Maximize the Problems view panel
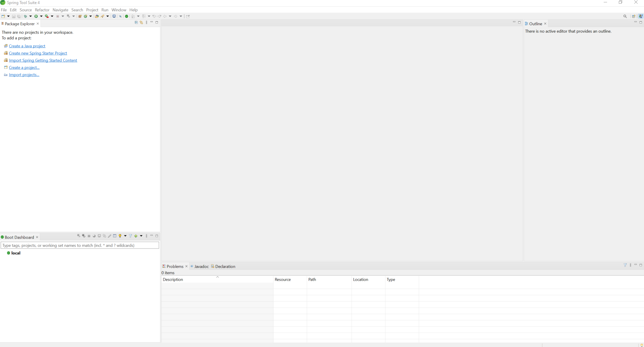644x347 pixels. point(641,265)
